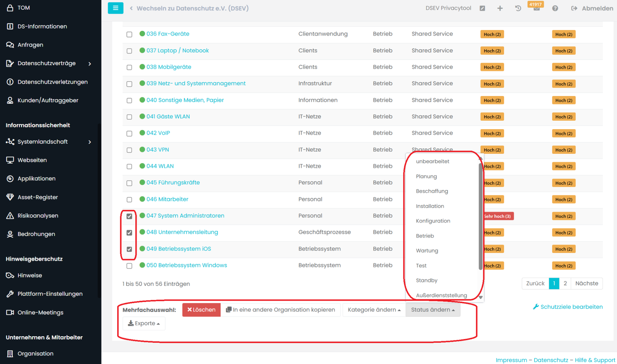
Task: Click the Anfragen chat icon
Action: [10, 45]
